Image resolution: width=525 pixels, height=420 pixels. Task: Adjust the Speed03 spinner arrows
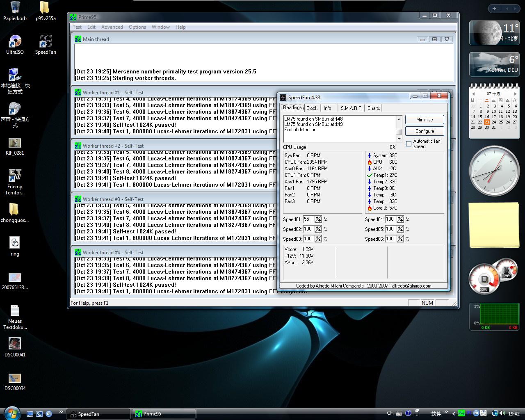(318, 239)
